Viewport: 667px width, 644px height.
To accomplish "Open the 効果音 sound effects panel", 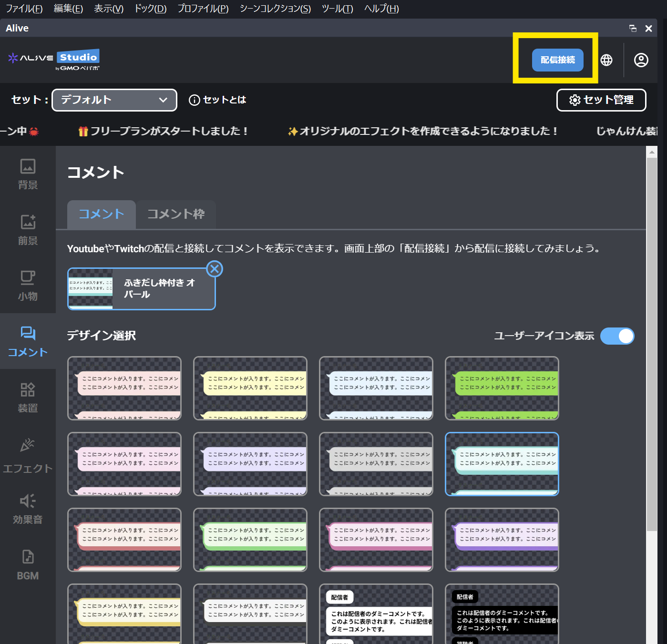I will [28, 509].
